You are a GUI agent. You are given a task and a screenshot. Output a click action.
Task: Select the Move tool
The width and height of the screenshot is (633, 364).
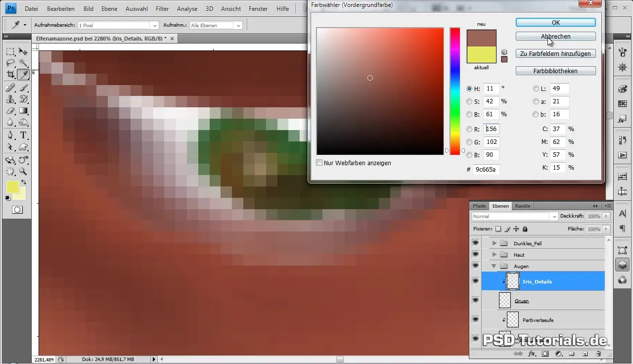pos(23,51)
